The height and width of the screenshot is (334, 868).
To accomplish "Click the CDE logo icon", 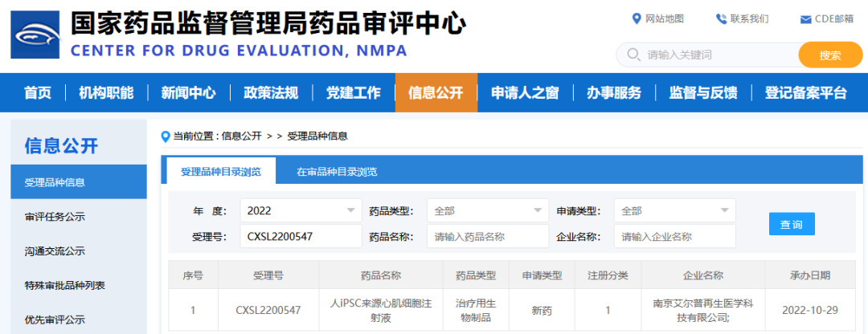I will (36, 35).
